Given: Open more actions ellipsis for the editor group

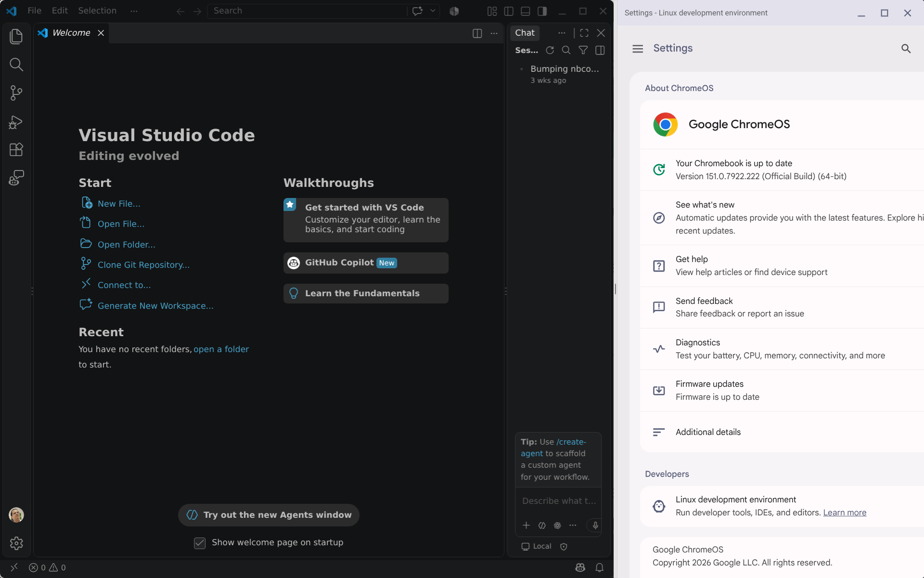Looking at the screenshot, I should pyautogui.click(x=494, y=33).
